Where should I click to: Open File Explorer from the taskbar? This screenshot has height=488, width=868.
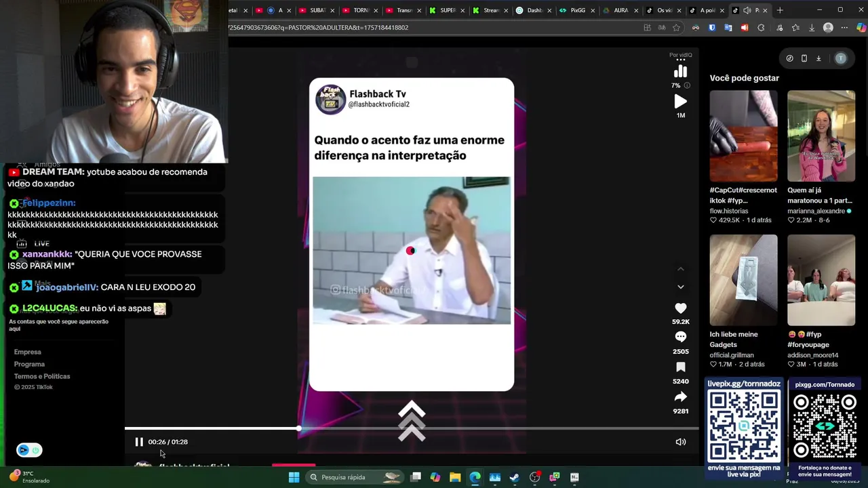point(455,477)
